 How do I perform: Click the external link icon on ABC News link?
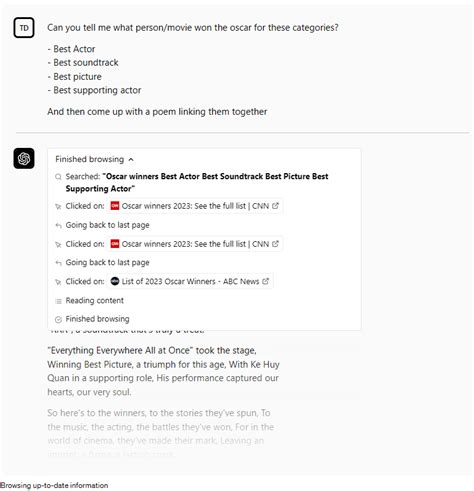coord(265,281)
